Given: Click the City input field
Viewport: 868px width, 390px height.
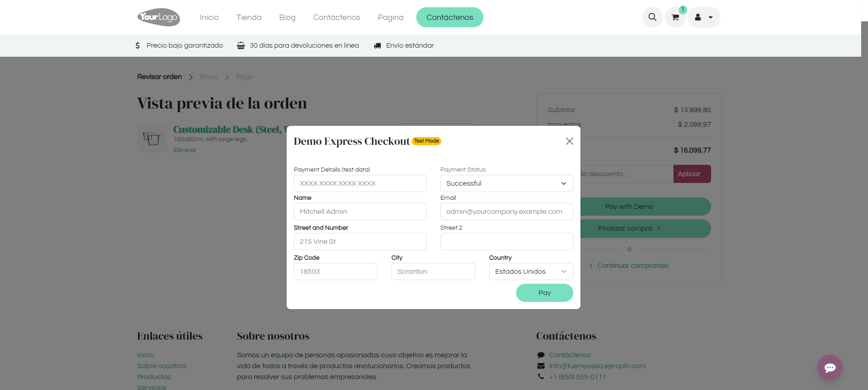Looking at the screenshot, I should (x=433, y=272).
